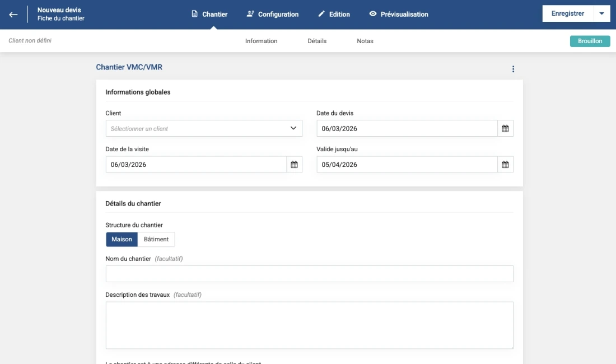Viewport: 616px width, 364px height.
Task: Open the calendar for Date du devis
Action: (505, 129)
